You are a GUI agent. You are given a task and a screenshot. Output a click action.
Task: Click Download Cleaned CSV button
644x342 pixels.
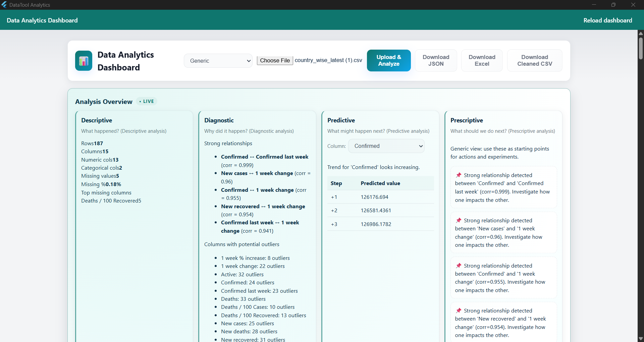coord(535,60)
